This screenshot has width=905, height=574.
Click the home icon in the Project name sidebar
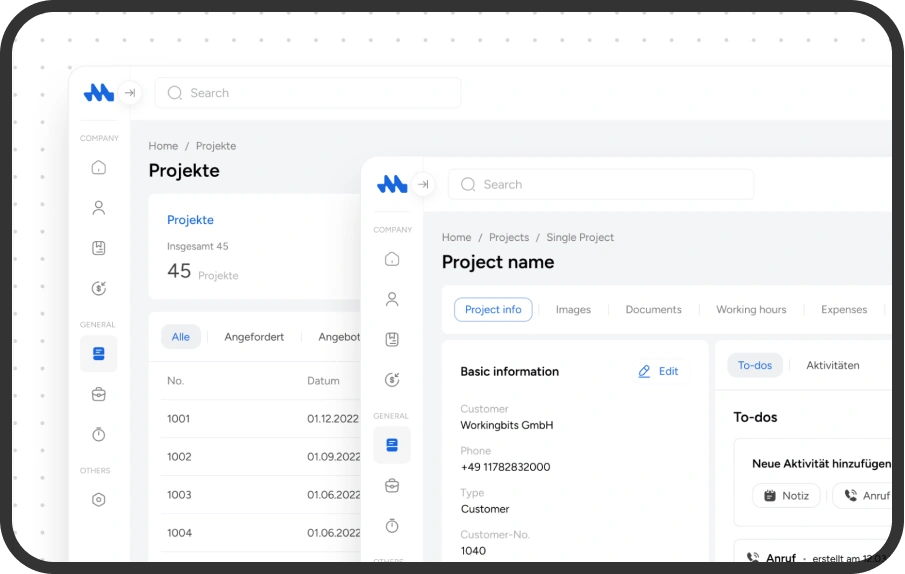click(392, 259)
